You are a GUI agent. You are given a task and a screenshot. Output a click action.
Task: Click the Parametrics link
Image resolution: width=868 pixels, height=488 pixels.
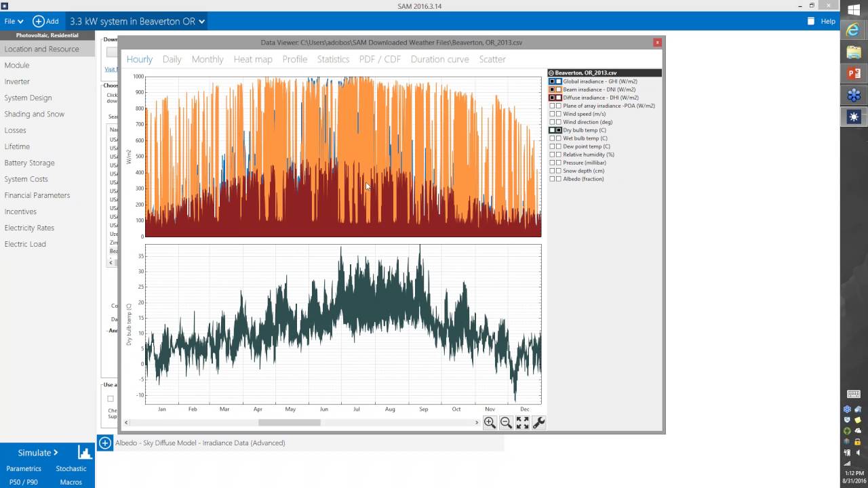pos(24,469)
